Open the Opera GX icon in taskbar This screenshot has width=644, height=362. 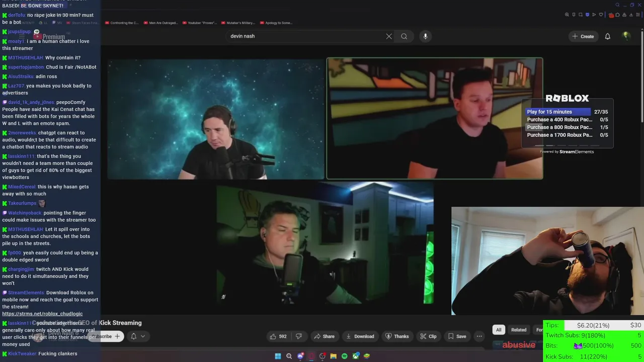311,356
